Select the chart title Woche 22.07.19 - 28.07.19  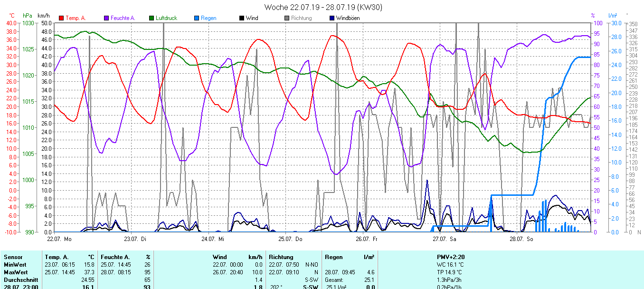coord(323,7)
